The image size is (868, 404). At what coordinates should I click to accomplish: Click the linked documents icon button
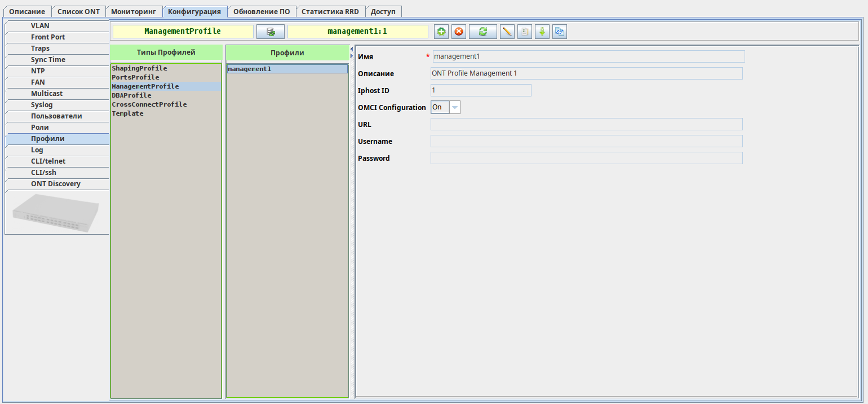pyautogui.click(x=560, y=32)
